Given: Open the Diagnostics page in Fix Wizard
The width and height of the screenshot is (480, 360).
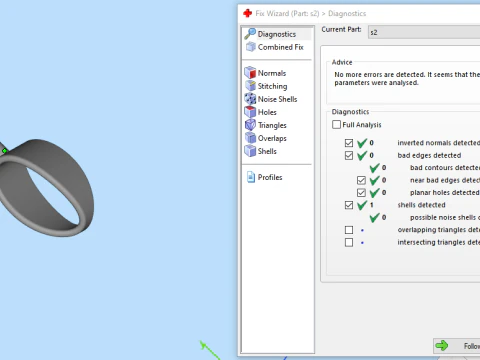Looking at the screenshot, I should pos(277,34).
